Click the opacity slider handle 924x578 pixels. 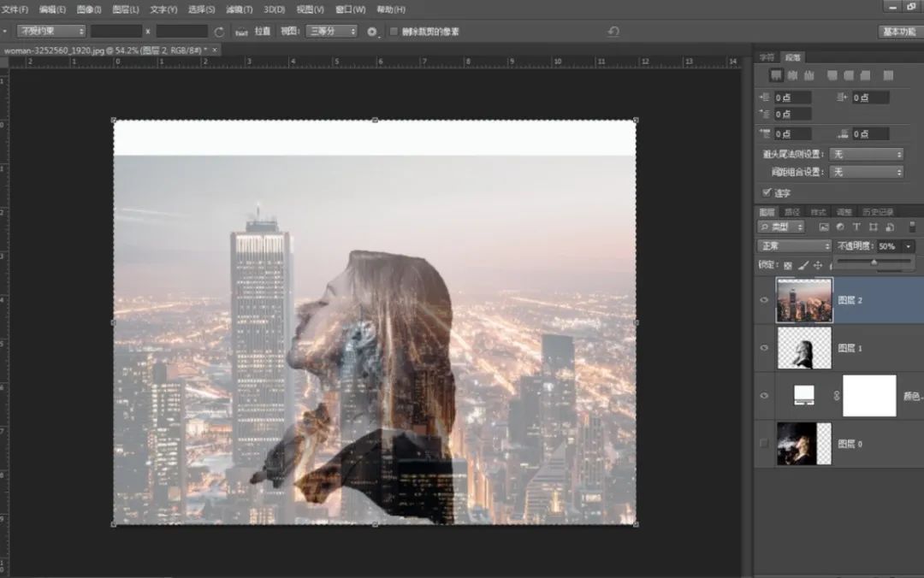point(874,262)
